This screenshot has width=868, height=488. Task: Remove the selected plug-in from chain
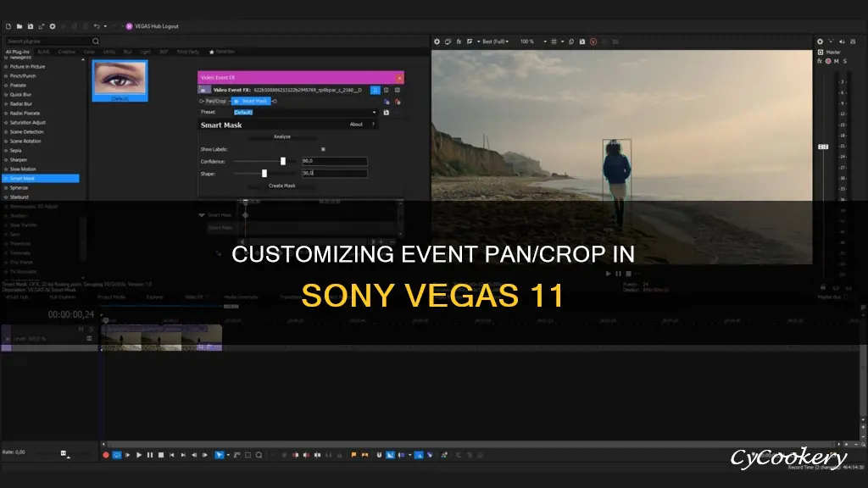click(398, 102)
